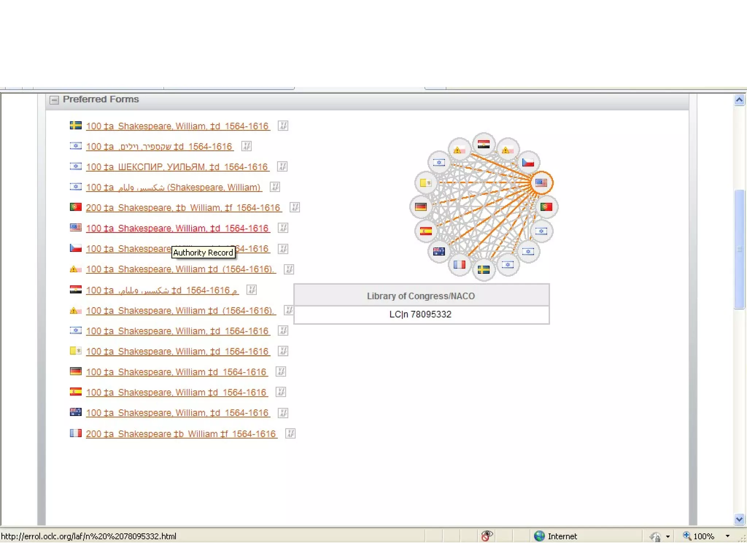This screenshot has width=747, height=560.
Task: Open MARC record icon beside French entry
Action: [x=290, y=433]
